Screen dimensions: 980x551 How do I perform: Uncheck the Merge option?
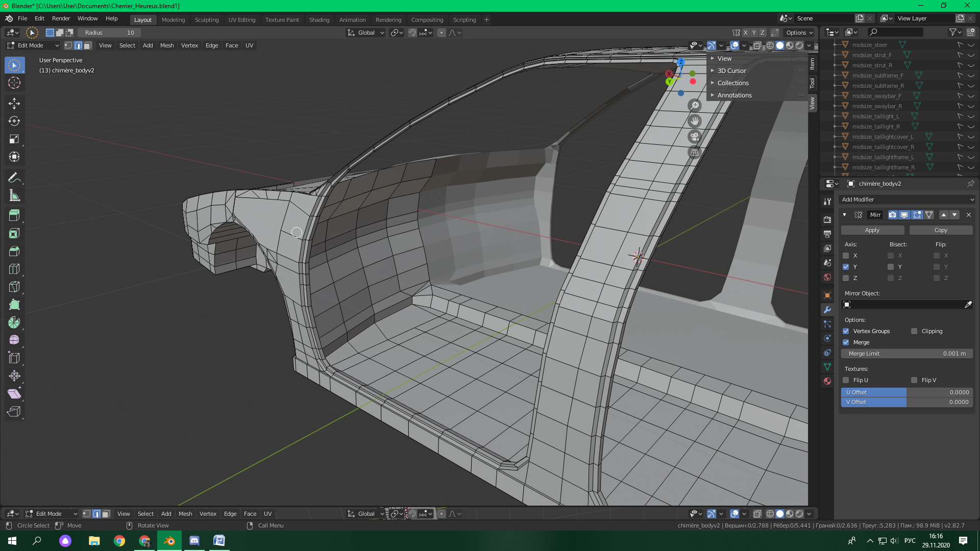pos(846,342)
